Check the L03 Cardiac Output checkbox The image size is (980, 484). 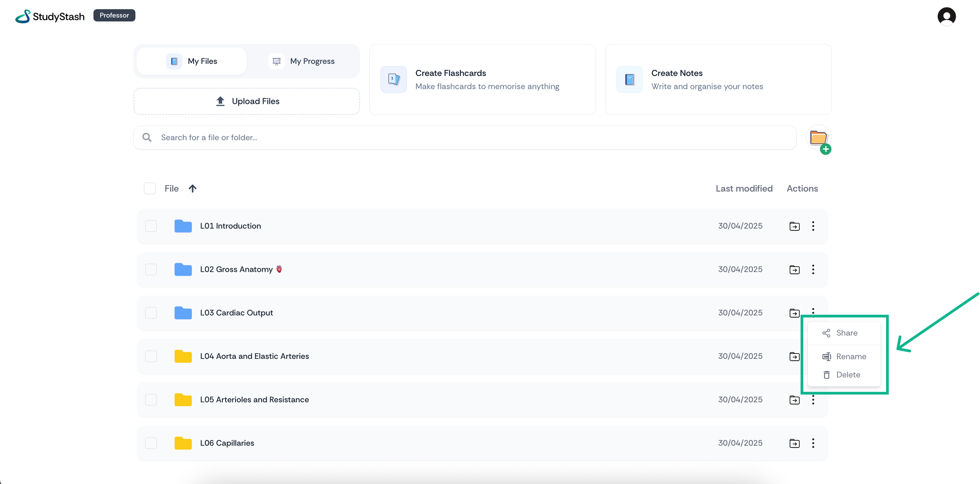tap(151, 313)
